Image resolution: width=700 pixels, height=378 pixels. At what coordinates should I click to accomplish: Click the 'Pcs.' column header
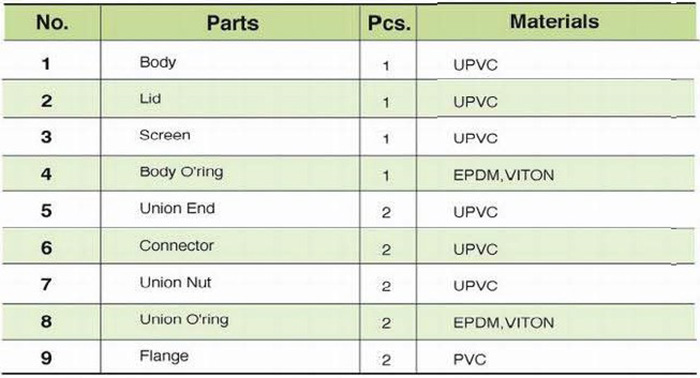click(x=389, y=23)
